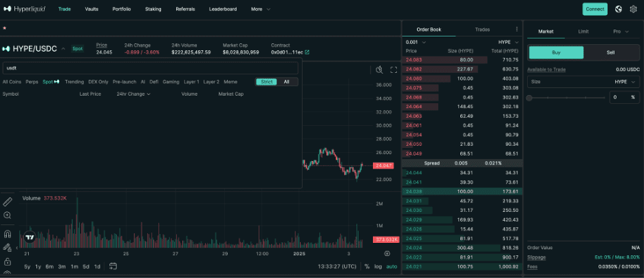Open the Portfolio page
Image resolution: width=644 pixels, height=278 pixels.
click(122, 9)
